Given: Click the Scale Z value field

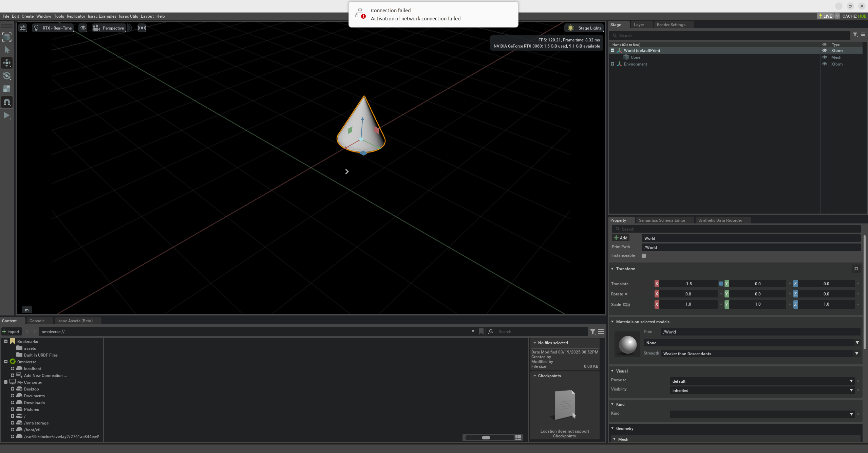Looking at the screenshot, I should [826, 304].
